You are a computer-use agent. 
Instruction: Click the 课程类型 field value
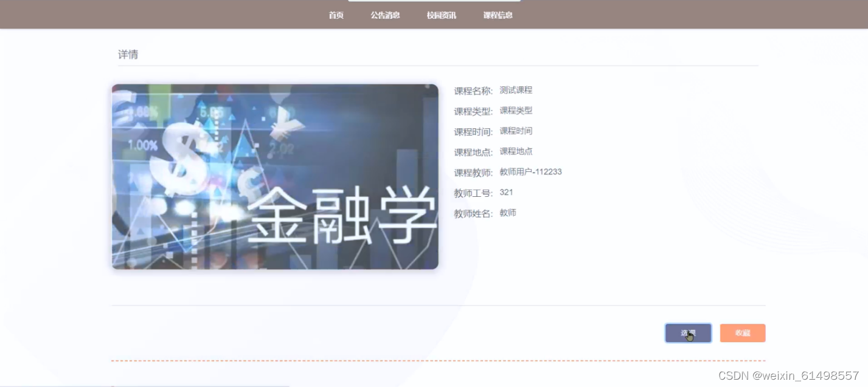516,111
